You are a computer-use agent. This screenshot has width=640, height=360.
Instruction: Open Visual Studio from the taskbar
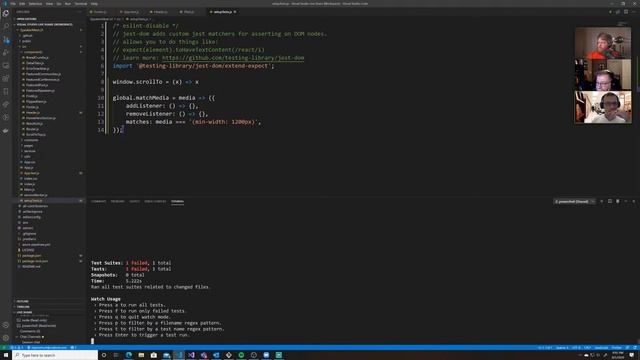point(191,355)
